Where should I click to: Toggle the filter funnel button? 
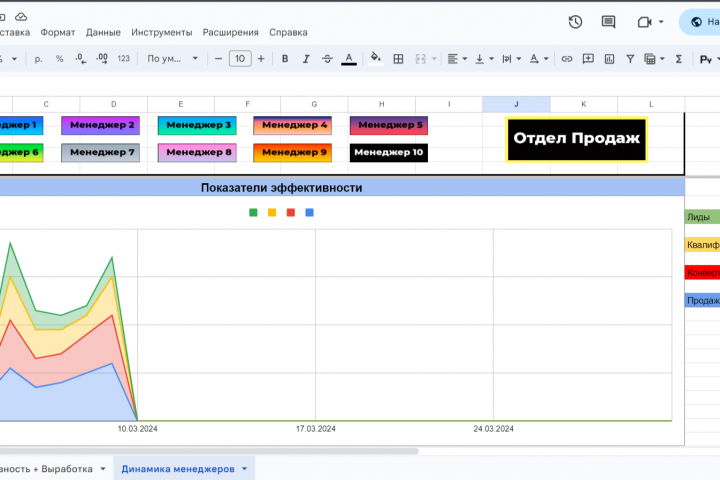pyautogui.click(x=630, y=59)
